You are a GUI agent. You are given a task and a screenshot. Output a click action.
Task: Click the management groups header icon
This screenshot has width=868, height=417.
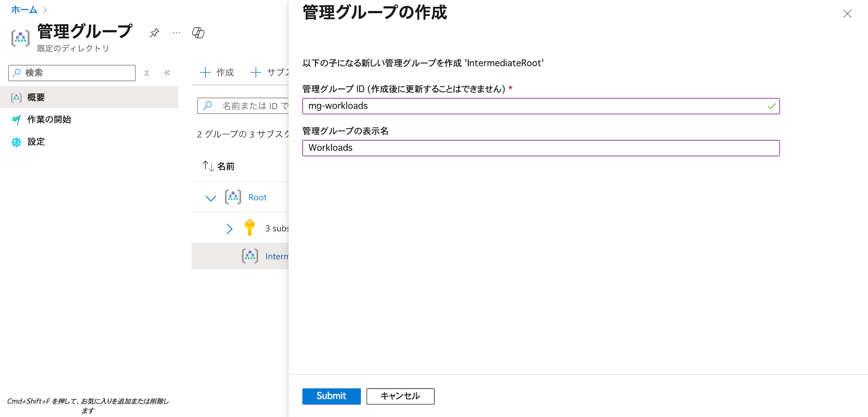point(20,38)
